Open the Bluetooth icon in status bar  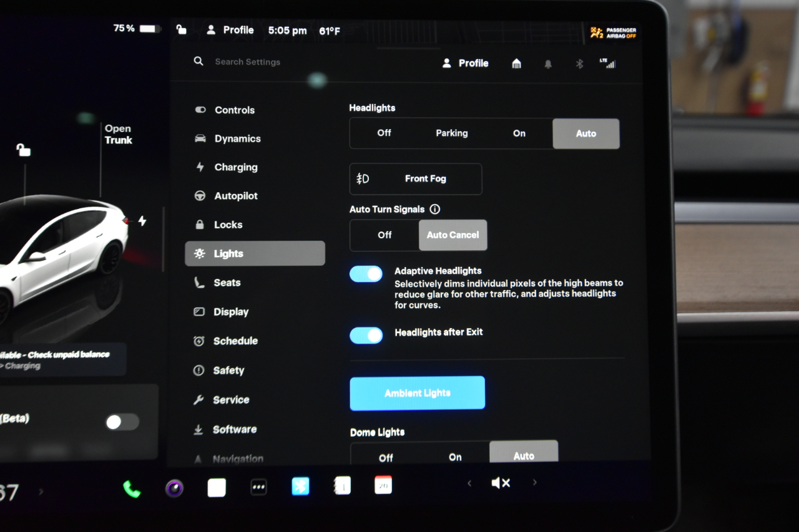tap(579, 64)
